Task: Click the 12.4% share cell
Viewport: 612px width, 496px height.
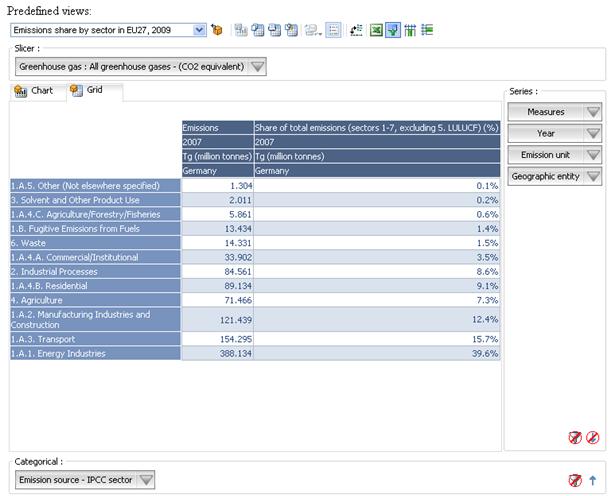Action: (x=377, y=320)
